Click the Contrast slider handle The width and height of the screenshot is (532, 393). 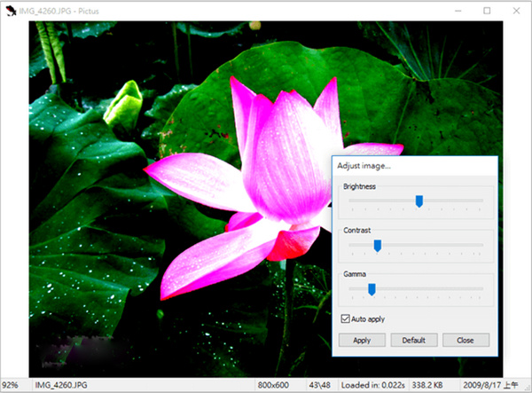click(x=377, y=245)
